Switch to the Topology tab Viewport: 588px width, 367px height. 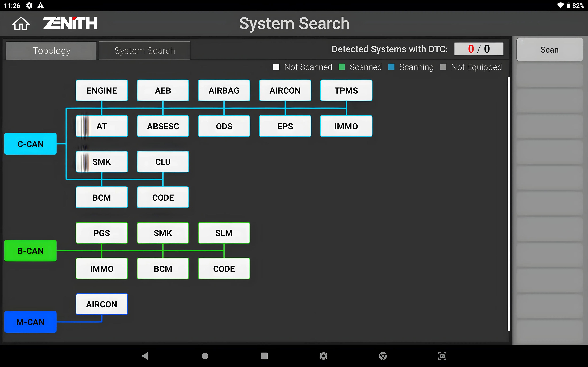tap(52, 51)
